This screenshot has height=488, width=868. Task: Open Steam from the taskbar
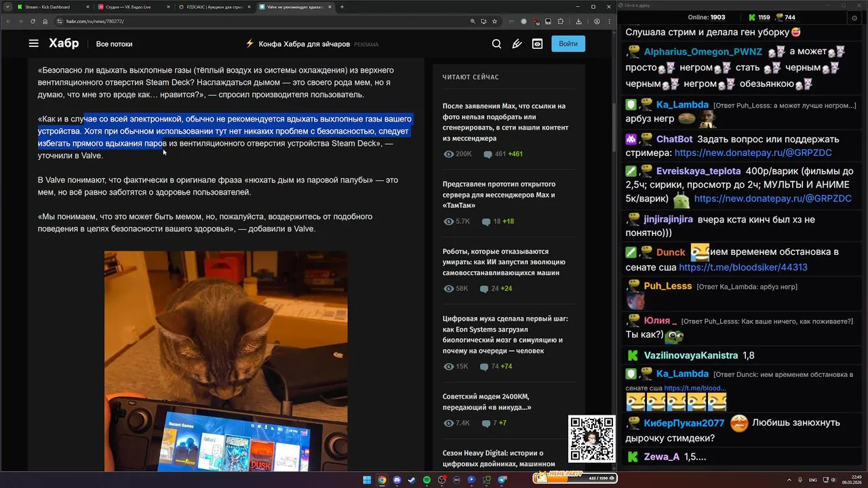click(412, 480)
